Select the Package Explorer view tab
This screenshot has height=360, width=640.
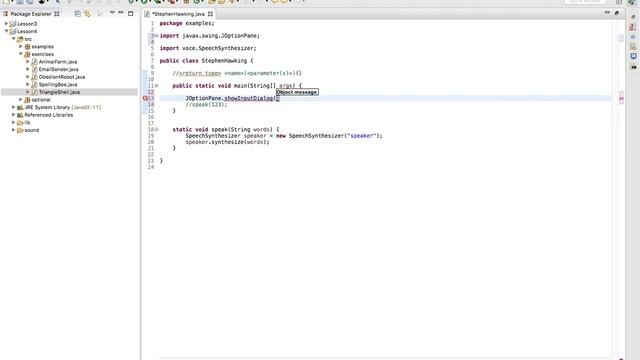tap(31, 14)
